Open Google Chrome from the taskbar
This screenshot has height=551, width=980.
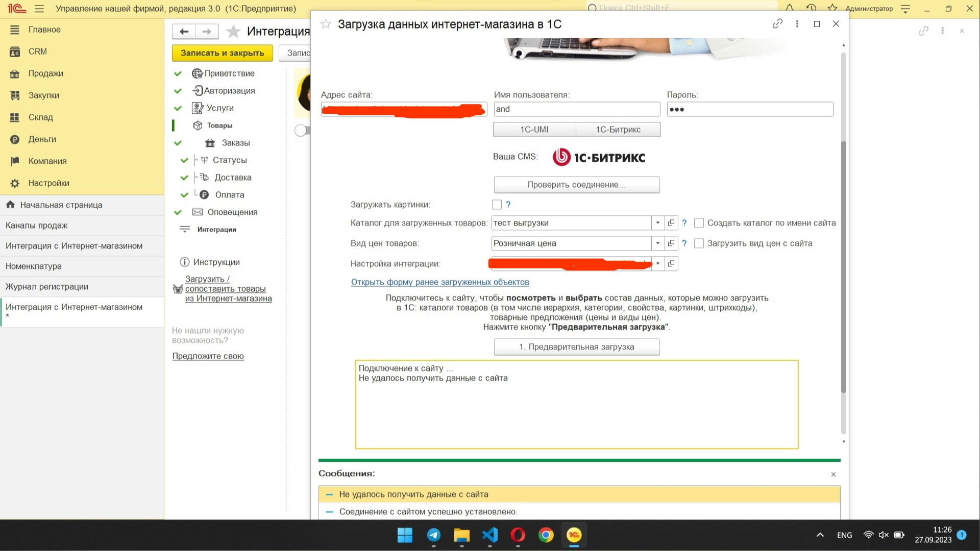(x=546, y=535)
